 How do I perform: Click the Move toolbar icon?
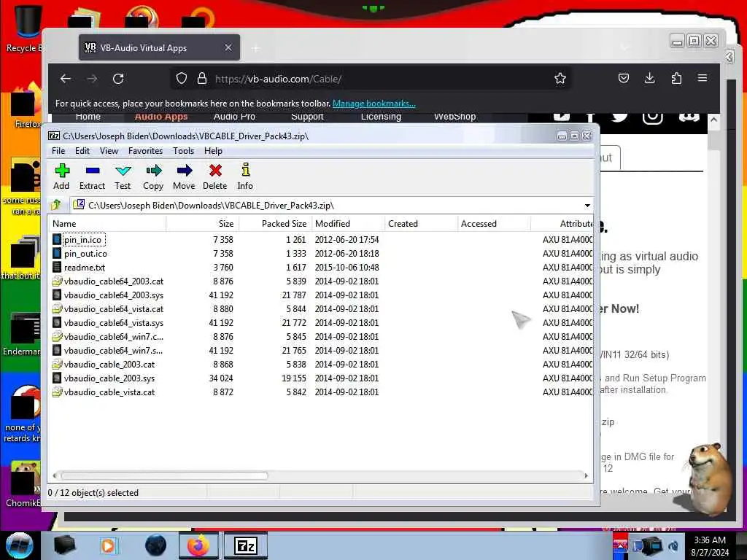[x=184, y=176]
